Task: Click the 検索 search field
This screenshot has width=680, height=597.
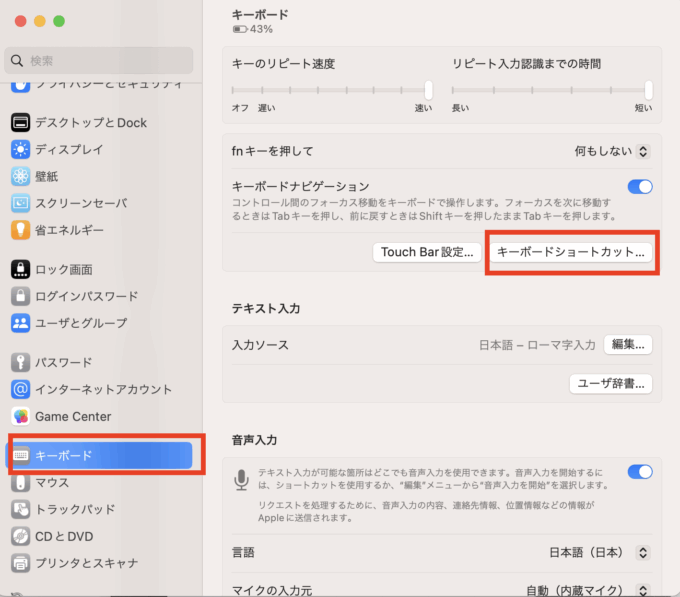Action: coord(100,61)
